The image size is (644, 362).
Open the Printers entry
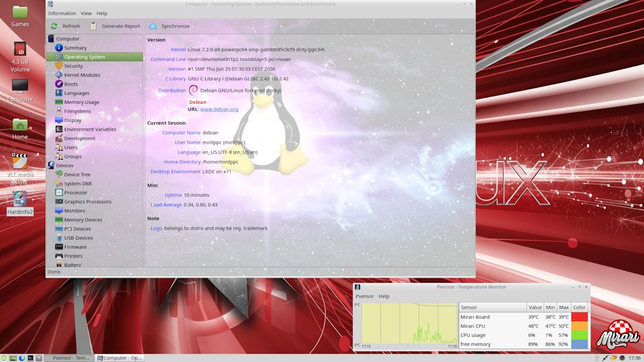click(x=73, y=256)
